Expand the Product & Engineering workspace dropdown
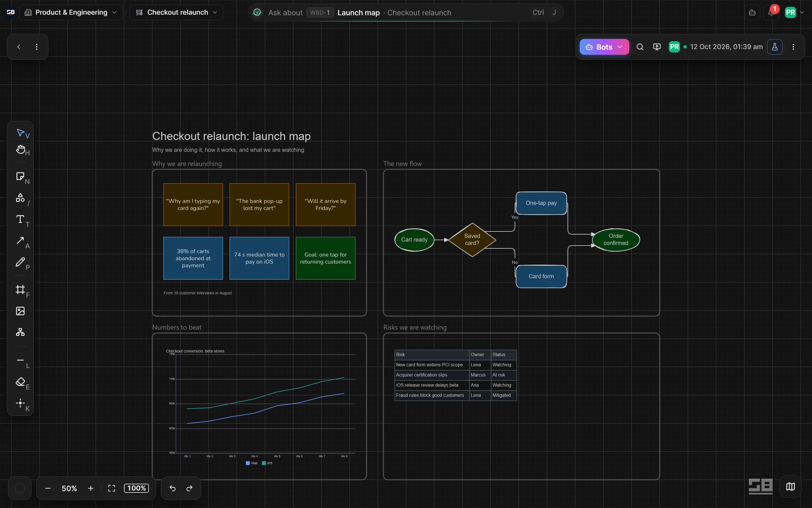This screenshot has height=508, width=812. [71, 12]
